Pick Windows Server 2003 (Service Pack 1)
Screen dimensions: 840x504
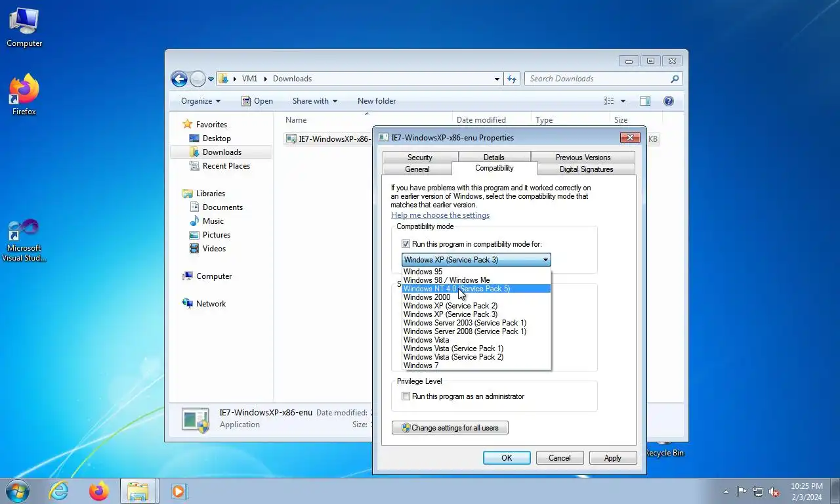(x=476, y=323)
